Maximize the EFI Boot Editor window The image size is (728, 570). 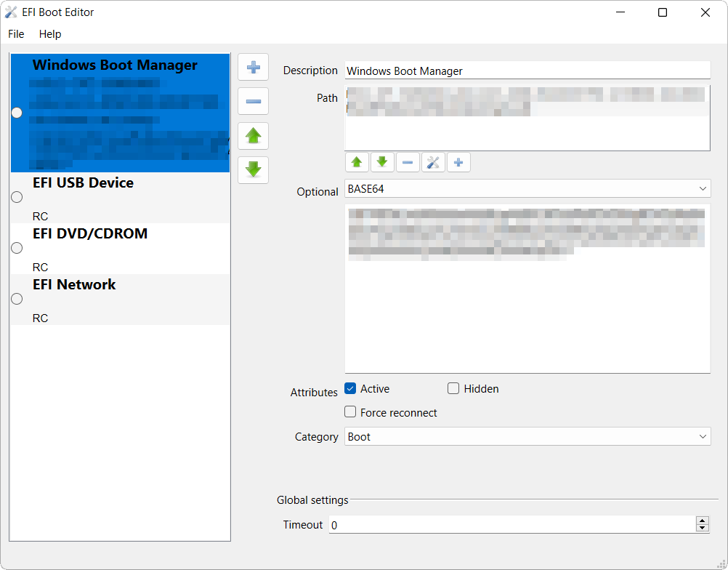[663, 12]
